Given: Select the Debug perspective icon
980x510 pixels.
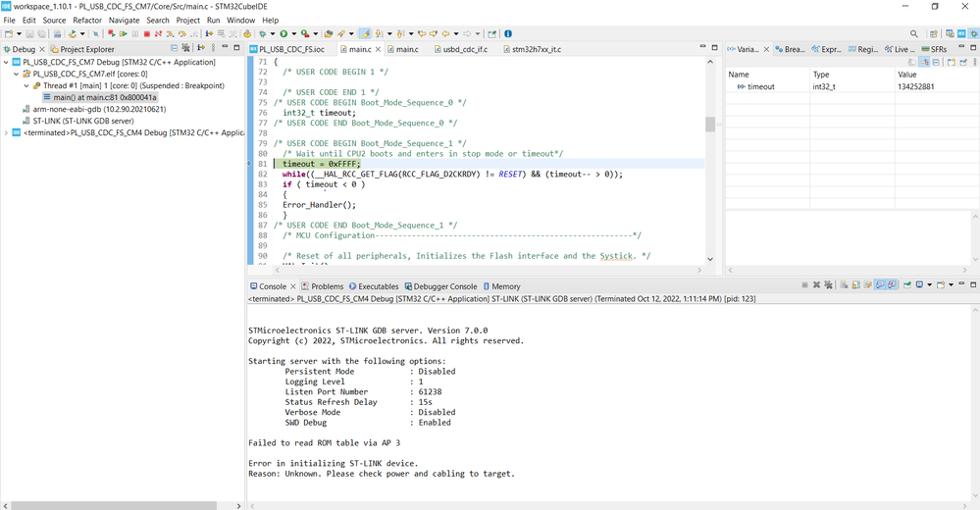Looking at the screenshot, I should (x=974, y=33).
